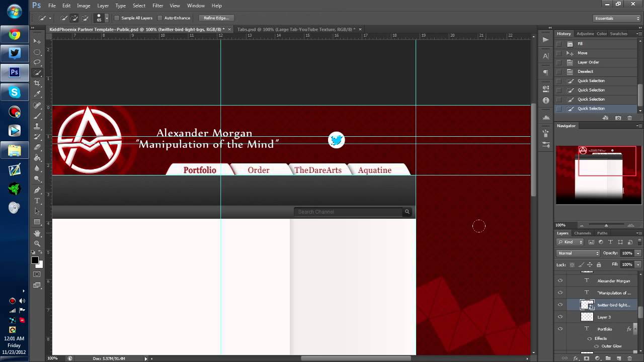The image size is (644, 362).
Task: Open the Info panel icon
Action: [546, 101]
